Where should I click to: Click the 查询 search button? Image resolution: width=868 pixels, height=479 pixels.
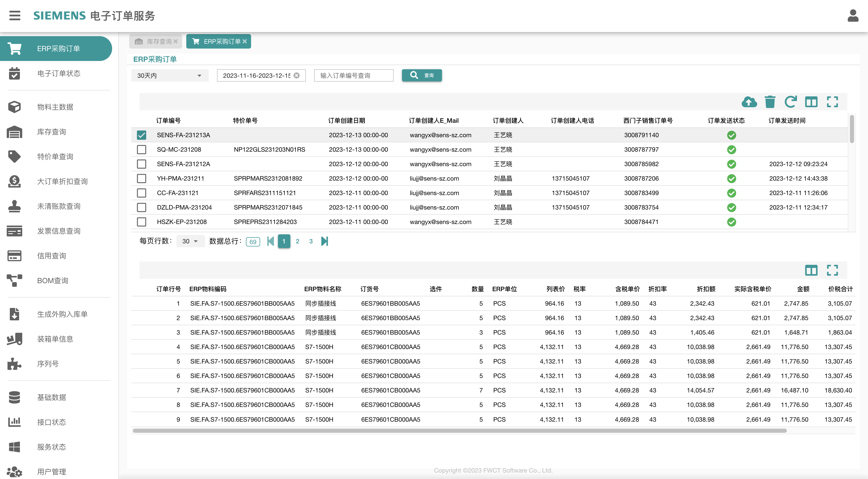(422, 75)
